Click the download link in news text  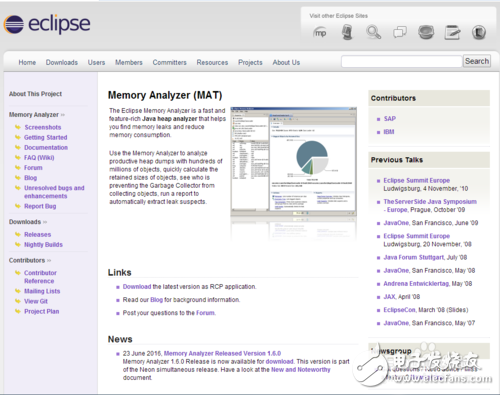point(279,362)
